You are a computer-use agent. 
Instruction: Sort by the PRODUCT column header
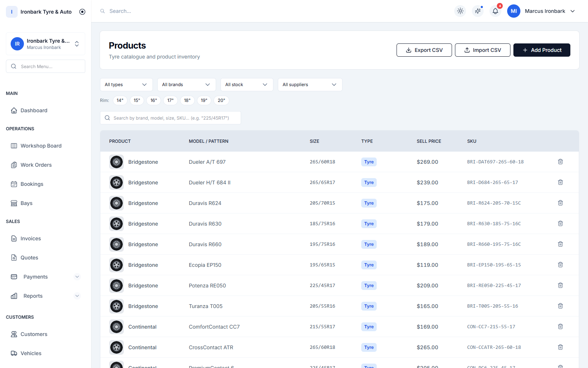click(x=120, y=141)
